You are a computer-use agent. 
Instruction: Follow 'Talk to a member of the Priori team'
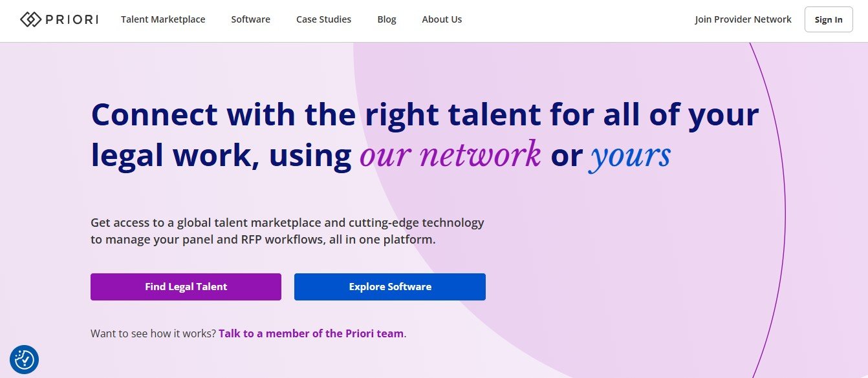(x=311, y=333)
